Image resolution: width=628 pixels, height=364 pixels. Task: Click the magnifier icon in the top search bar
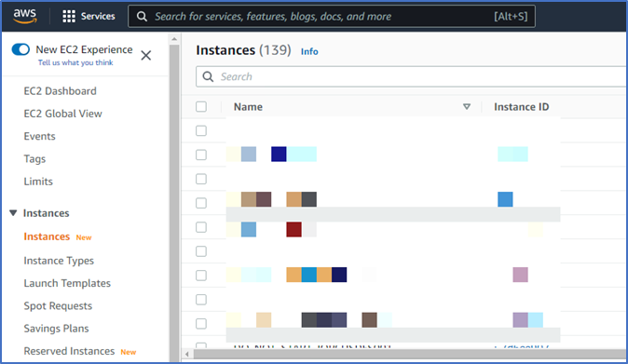pyautogui.click(x=142, y=17)
